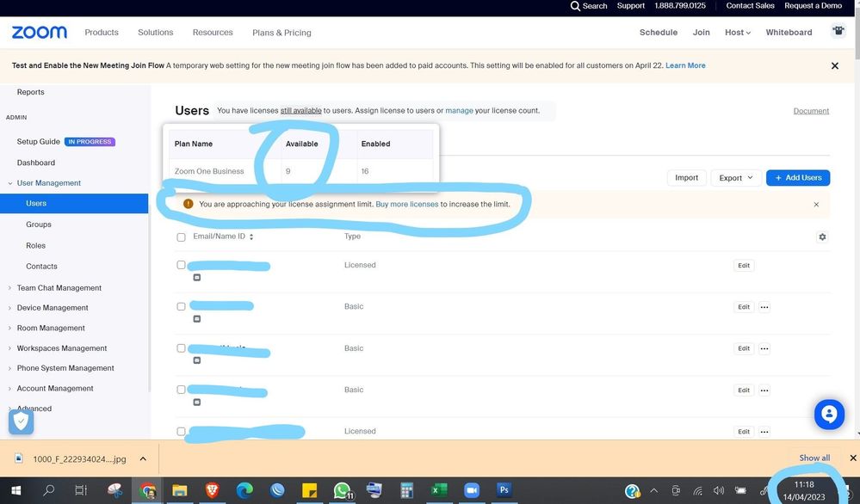Check the checkbox for the first Licensed user
The width and height of the screenshot is (860, 504).
pyautogui.click(x=181, y=264)
